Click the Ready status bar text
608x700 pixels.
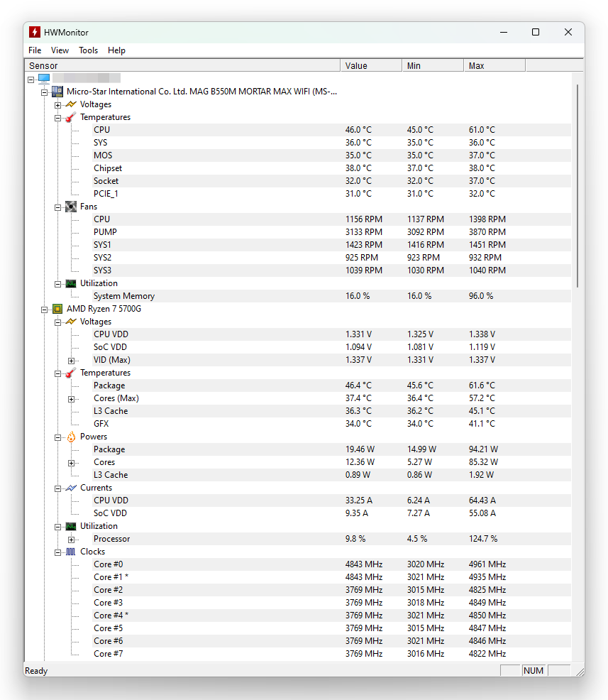click(36, 670)
